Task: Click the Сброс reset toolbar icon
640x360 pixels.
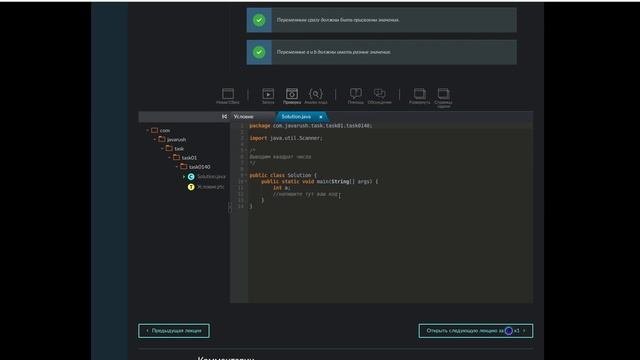Action: coord(228,96)
